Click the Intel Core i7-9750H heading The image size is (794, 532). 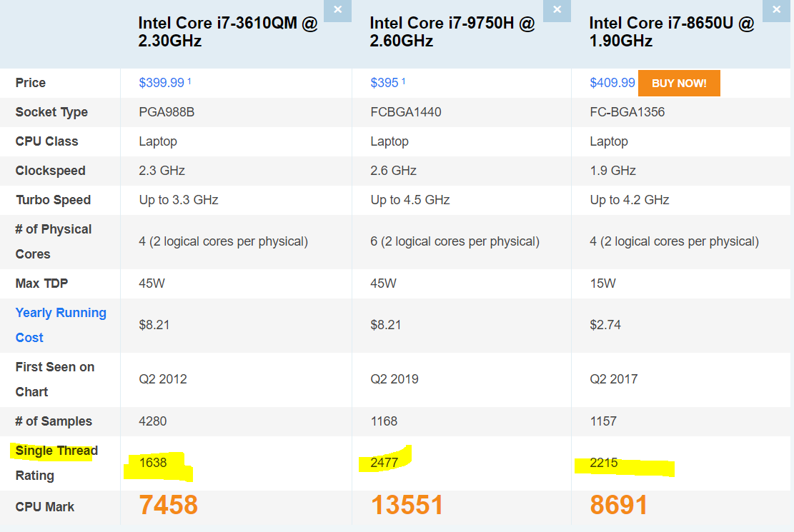pyautogui.click(x=452, y=32)
